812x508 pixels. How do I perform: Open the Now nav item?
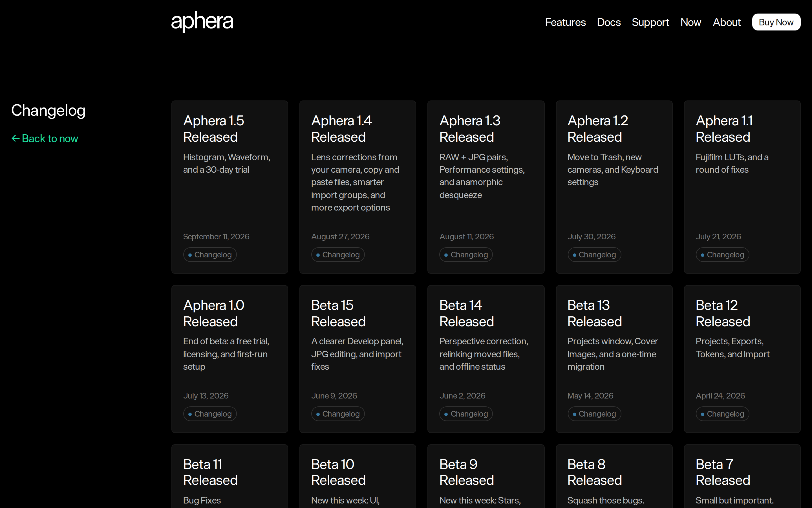coord(690,22)
